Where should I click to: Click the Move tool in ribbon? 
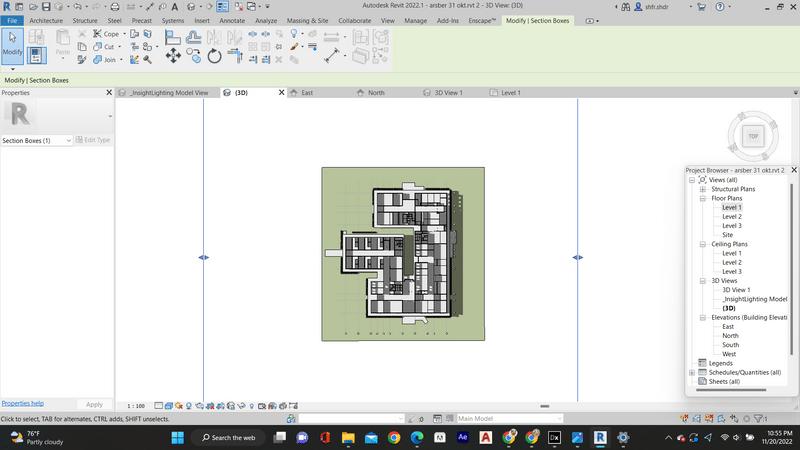click(173, 56)
